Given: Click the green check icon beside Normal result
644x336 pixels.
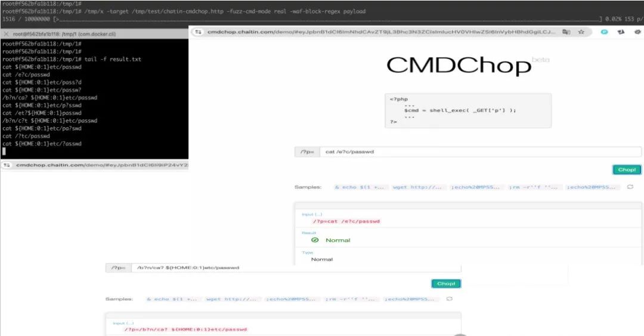Looking at the screenshot, I should click(315, 240).
